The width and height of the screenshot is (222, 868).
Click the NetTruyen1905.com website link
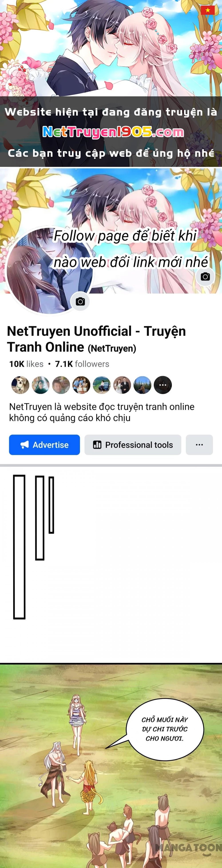click(x=113, y=132)
